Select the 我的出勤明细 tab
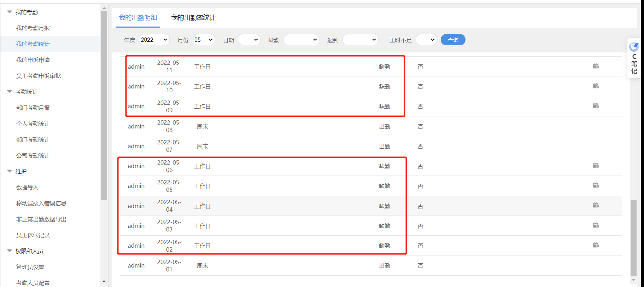The width and height of the screenshot is (644, 287). coord(138,18)
